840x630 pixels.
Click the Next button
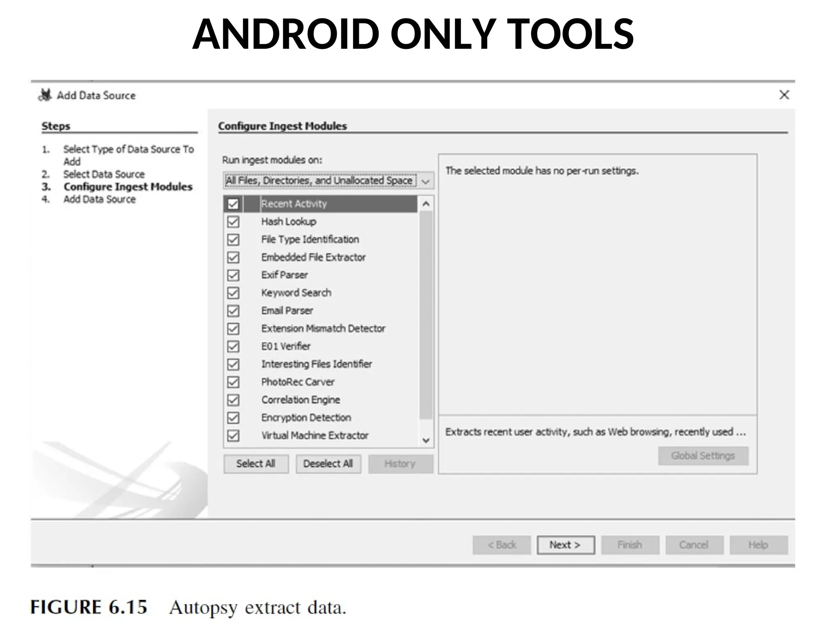coord(566,545)
